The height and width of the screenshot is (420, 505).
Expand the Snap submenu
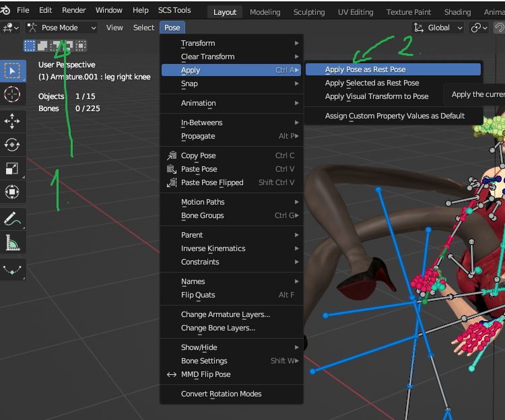click(x=231, y=83)
